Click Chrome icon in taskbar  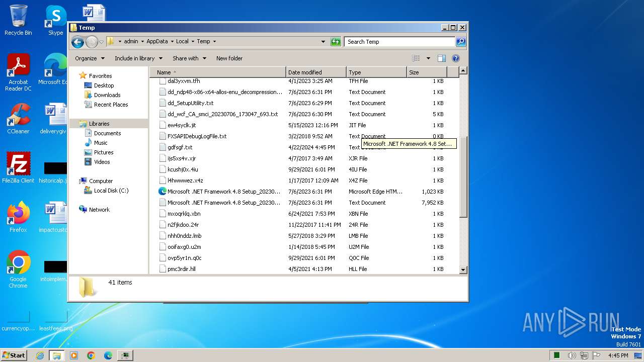(91, 355)
